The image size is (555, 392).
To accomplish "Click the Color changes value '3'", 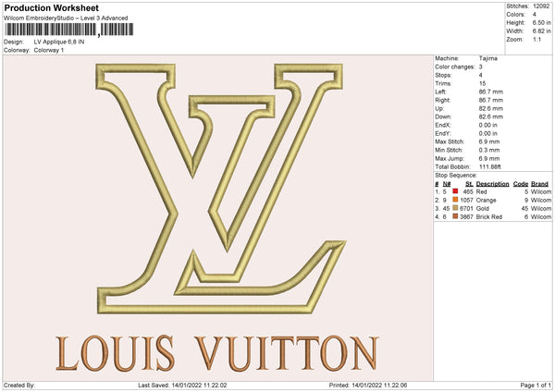I will [x=481, y=67].
